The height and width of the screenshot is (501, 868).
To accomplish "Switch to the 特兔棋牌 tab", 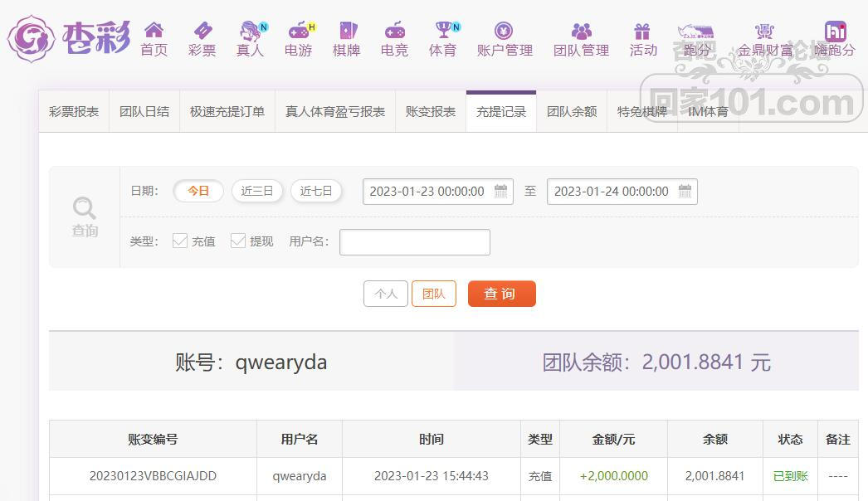I will (642, 112).
